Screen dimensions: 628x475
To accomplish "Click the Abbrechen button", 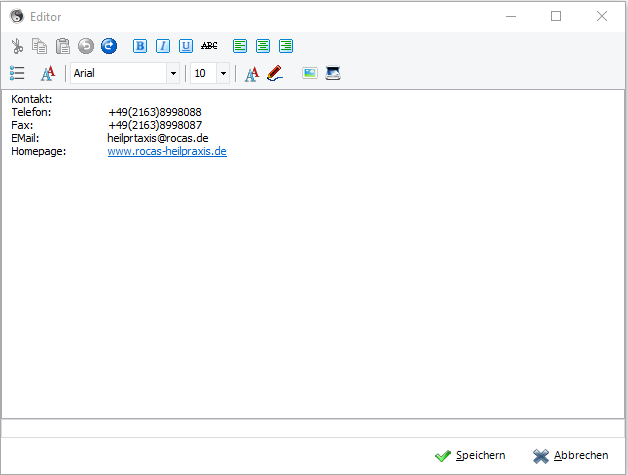I will click(570, 456).
